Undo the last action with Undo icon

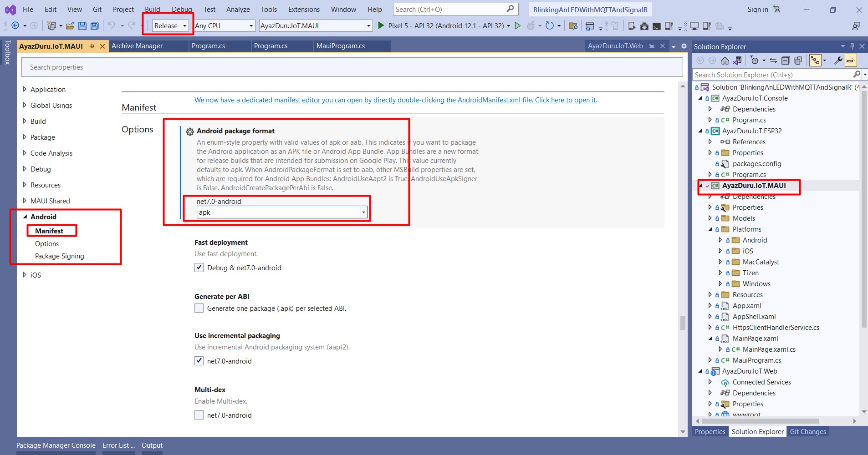coord(112,25)
